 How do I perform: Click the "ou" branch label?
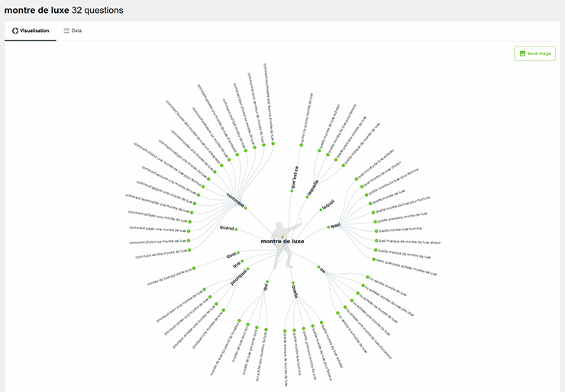323,269
